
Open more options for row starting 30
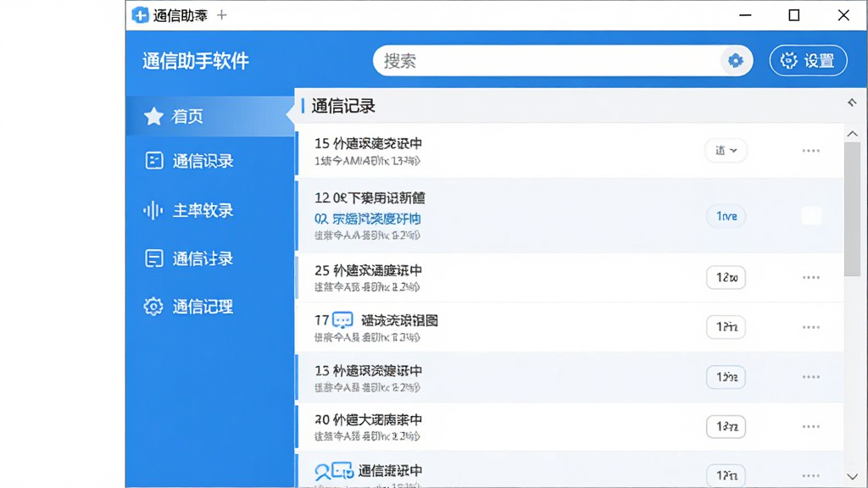click(811, 427)
